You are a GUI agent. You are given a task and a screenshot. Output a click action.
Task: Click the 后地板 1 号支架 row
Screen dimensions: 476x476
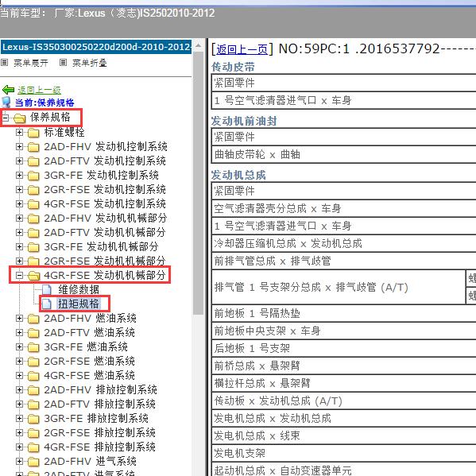click(x=343, y=349)
